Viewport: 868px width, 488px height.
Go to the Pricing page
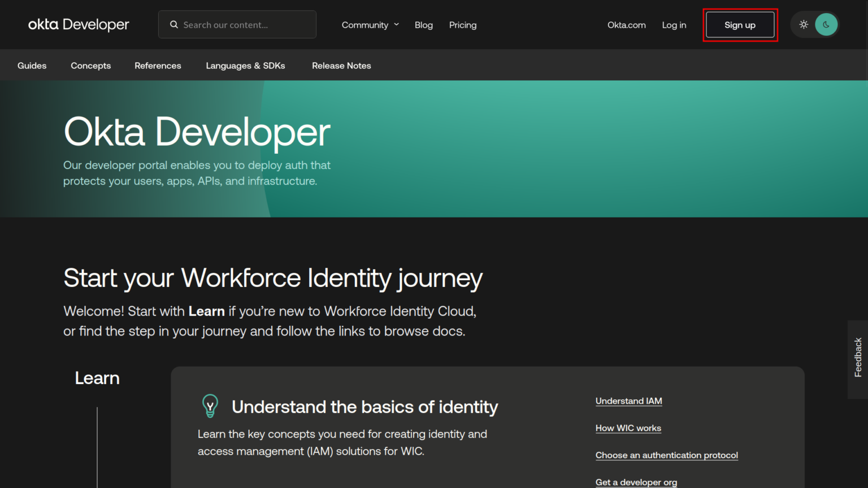pyautogui.click(x=463, y=25)
